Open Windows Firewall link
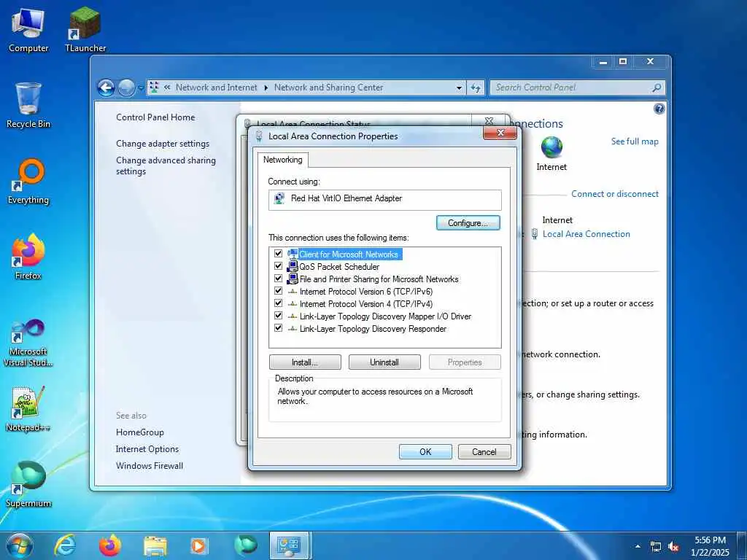The height and width of the screenshot is (560, 747). coord(149,466)
